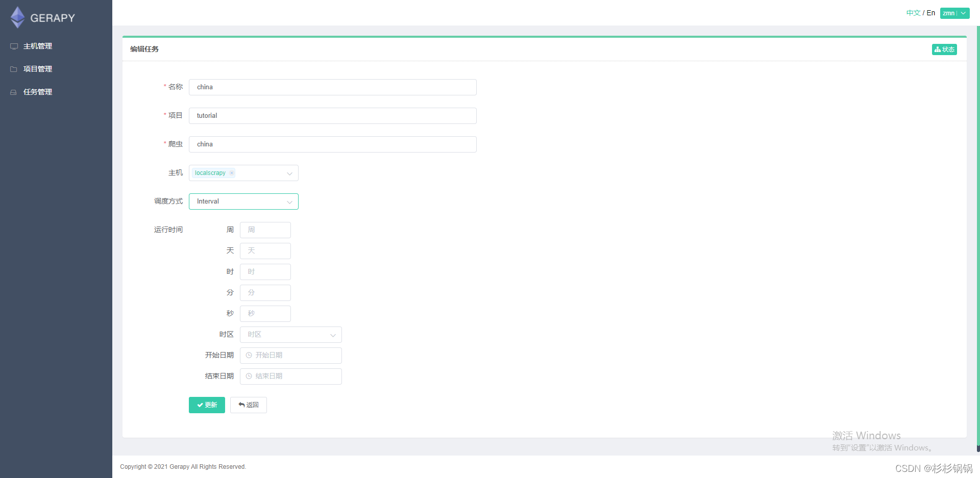Focus the 爬虫 spider field
980x478 pixels.
point(333,144)
